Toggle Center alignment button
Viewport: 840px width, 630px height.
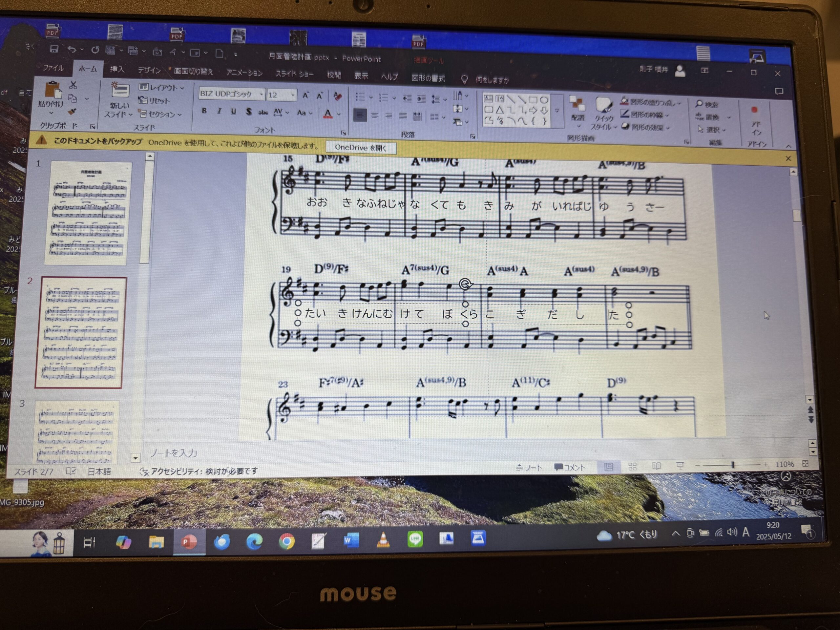click(x=374, y=115)
